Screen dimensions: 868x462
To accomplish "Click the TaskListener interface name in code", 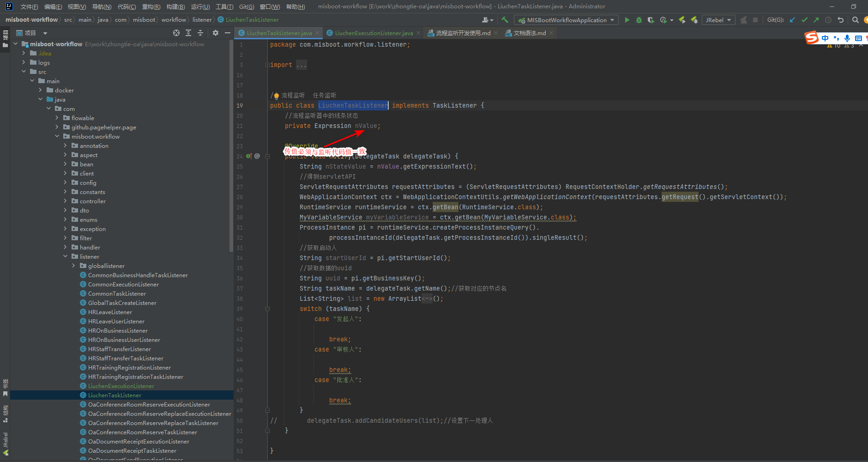I will click(x=454, y=105).
